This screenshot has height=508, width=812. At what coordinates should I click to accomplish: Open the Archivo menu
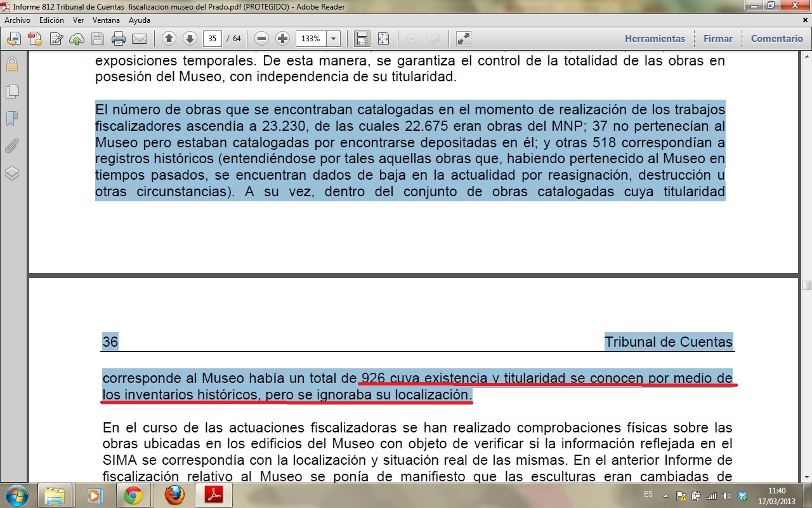click(17, 20)
